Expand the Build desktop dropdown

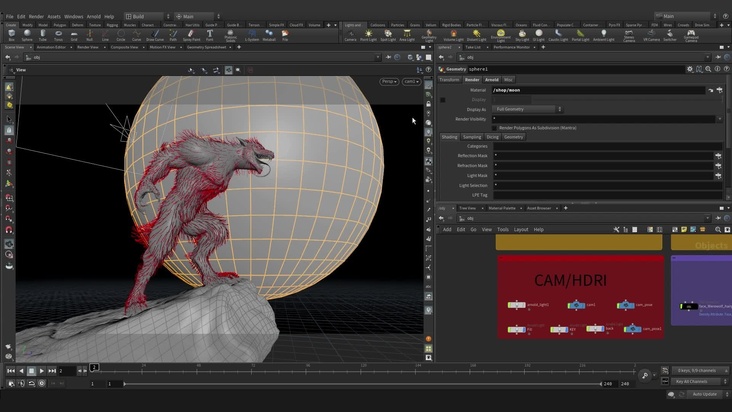point(147,16)
